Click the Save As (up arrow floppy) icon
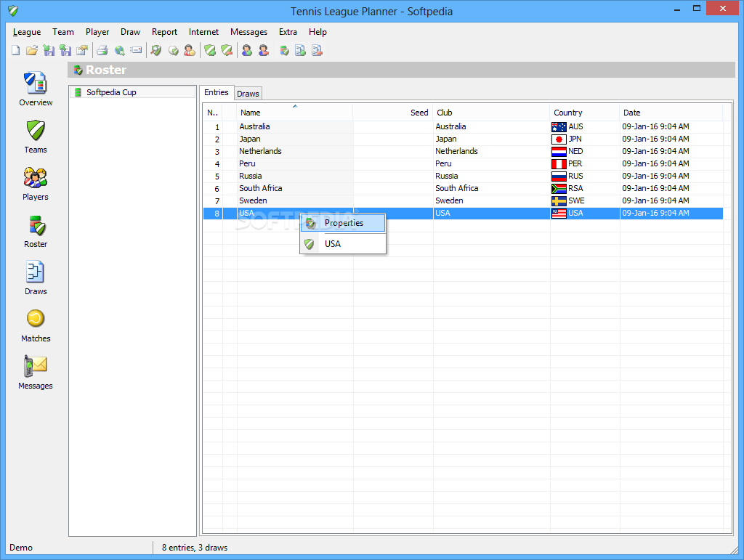The image size is (744, 560). [65, 50]
